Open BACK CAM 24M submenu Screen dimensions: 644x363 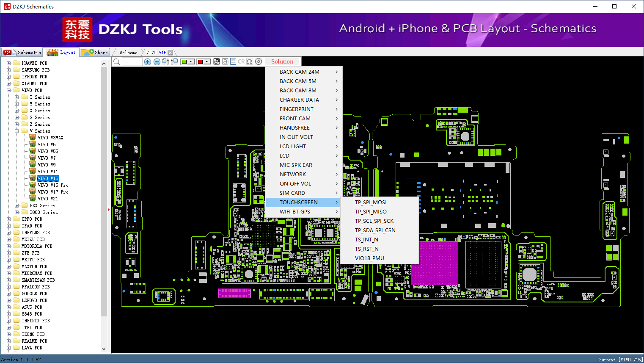[304, 72]
